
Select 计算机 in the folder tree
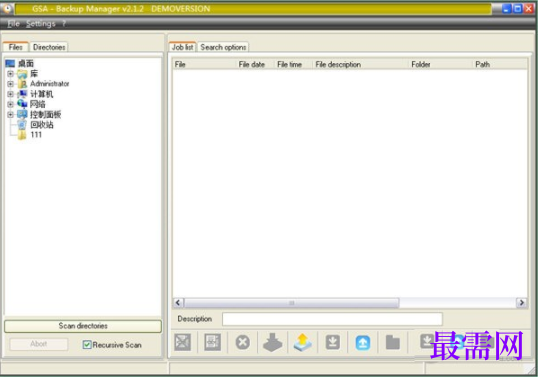(x=41, y=94)
